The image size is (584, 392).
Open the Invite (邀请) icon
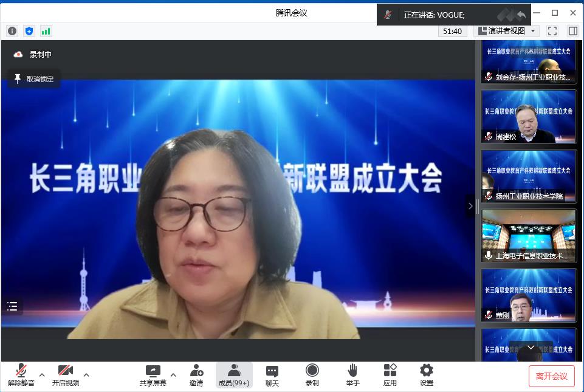point(196,375)
